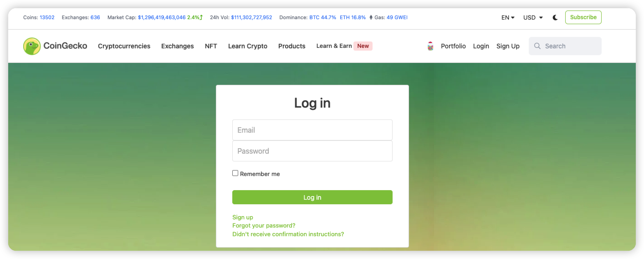Open the Learn & Earn menu tab
Screen dimensions: 644x259
(334, 45)
